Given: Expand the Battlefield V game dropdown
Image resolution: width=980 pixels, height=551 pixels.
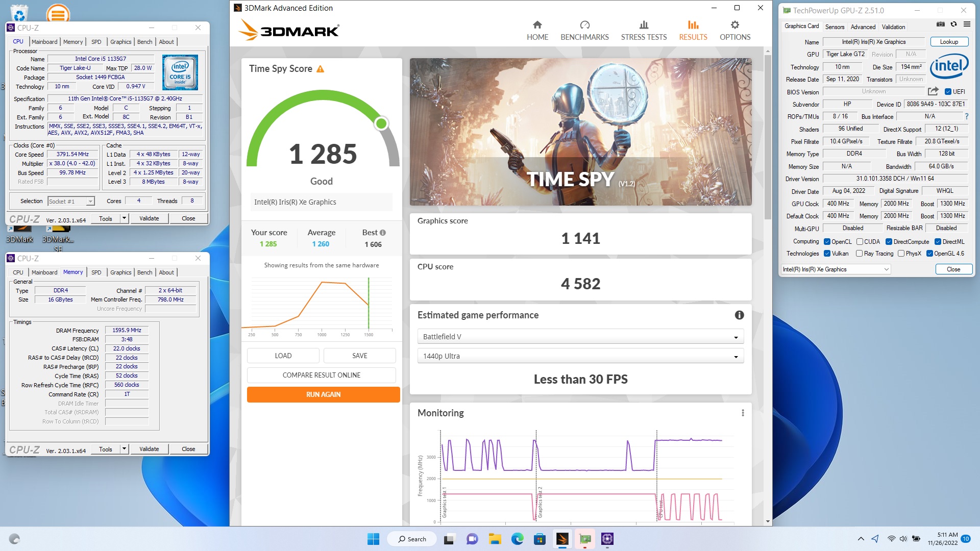Looking at the screenshot, I should (x=580, y=337).
